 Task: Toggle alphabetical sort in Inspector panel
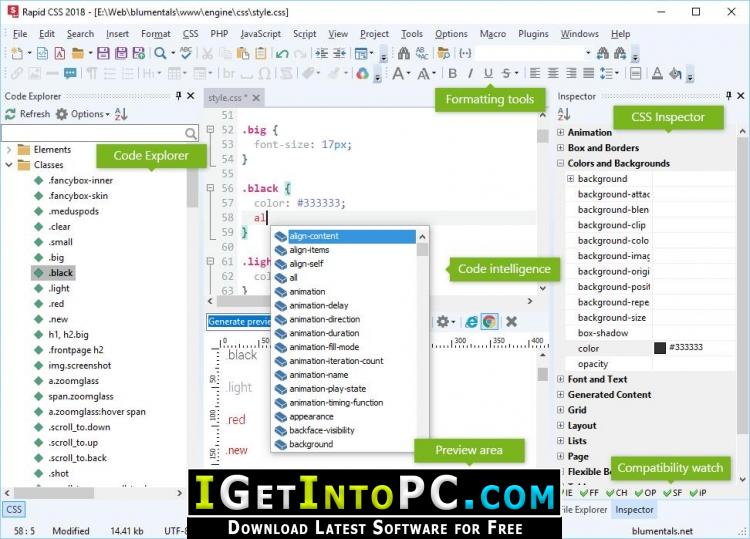tap(563, 114)
